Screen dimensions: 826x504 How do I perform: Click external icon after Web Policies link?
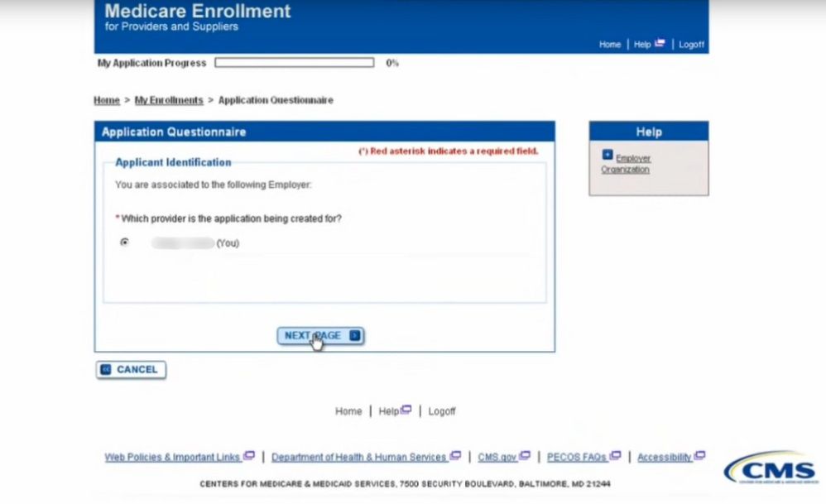[x=249, y=455]
